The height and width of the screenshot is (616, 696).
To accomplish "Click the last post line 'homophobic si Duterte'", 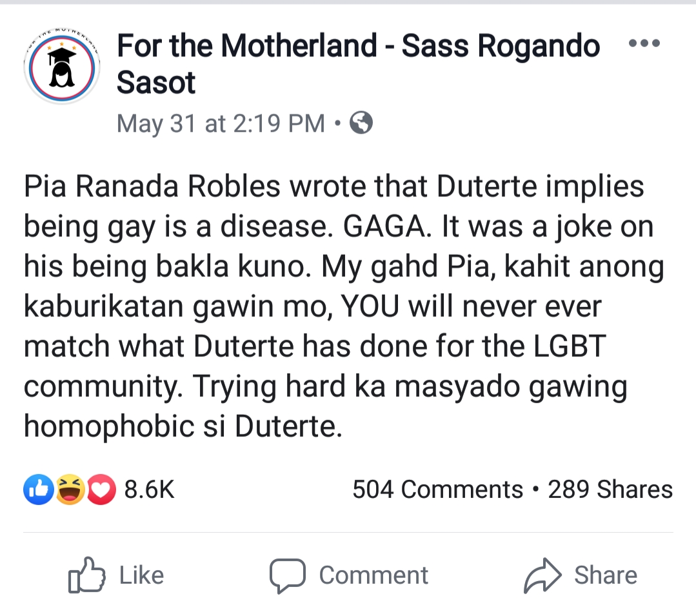I will [x=183, y=427].
